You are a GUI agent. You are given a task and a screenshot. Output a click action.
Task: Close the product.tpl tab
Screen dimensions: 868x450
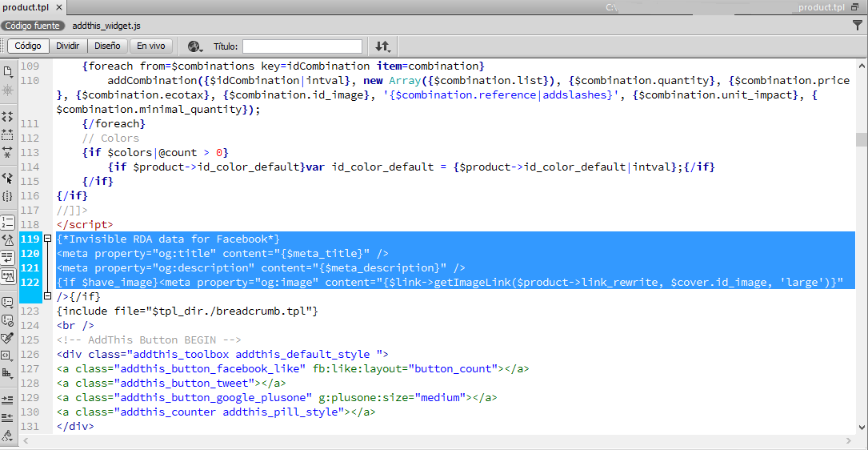click(x=58, y=7)
